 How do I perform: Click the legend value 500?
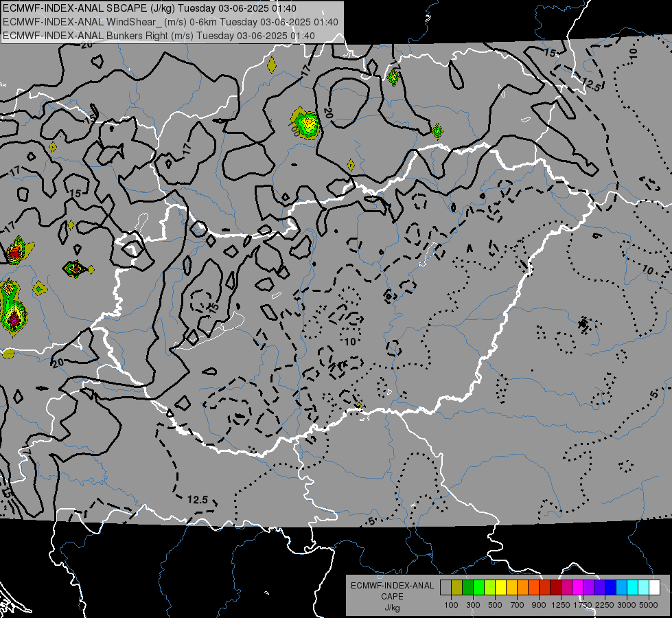pos(495,605)
